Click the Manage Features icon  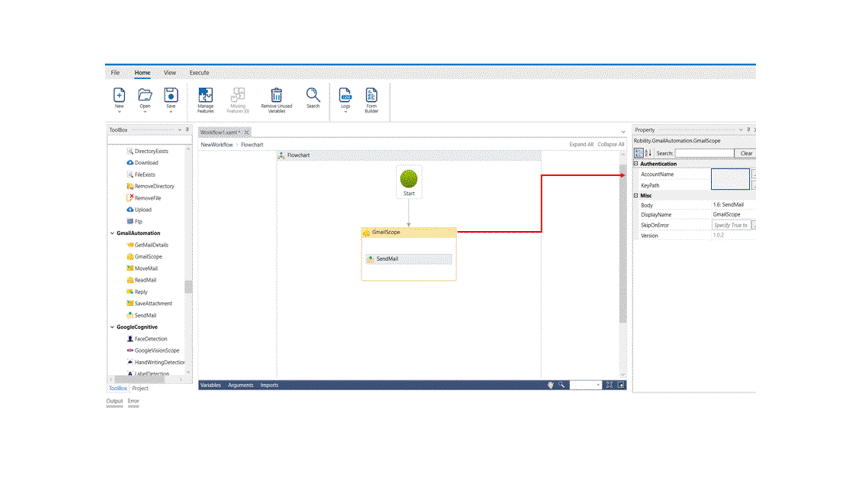(205, 96)
